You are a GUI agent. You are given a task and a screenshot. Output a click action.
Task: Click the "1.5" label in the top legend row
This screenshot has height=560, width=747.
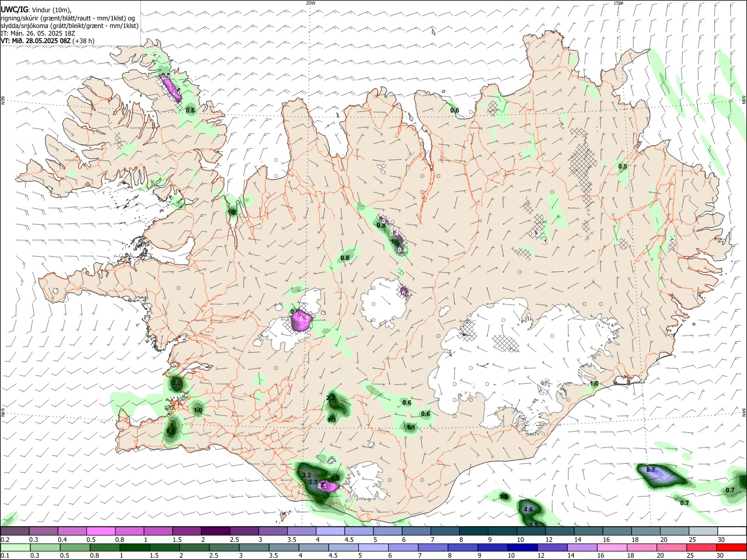coord(177,540)
